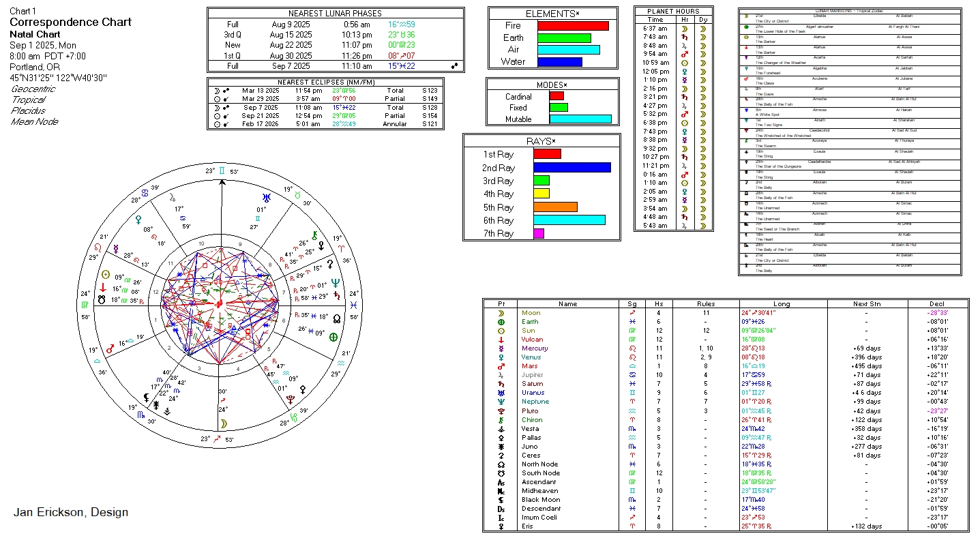This screenshot has height=538, width=980.
Task: Click the "Correspondence Chart" title
Action: coord(70,22)
